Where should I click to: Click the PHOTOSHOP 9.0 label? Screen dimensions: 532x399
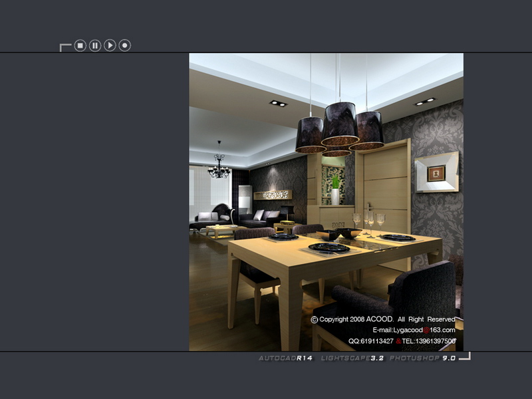(422, 358)
